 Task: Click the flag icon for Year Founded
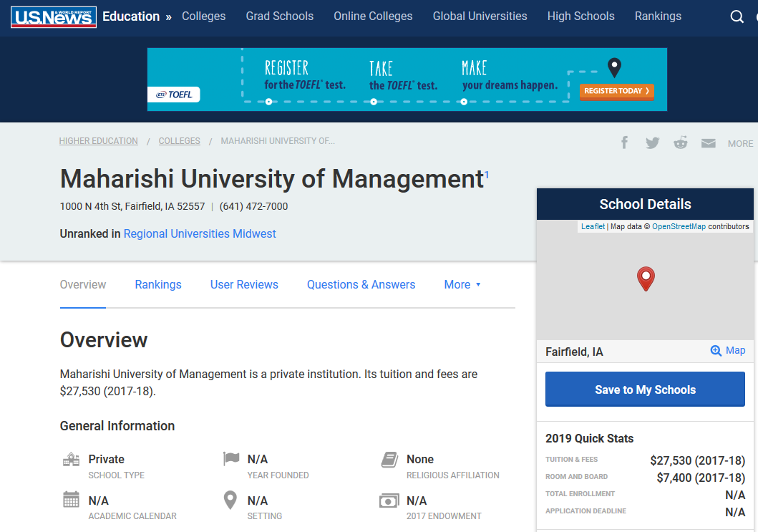point(231,458)
